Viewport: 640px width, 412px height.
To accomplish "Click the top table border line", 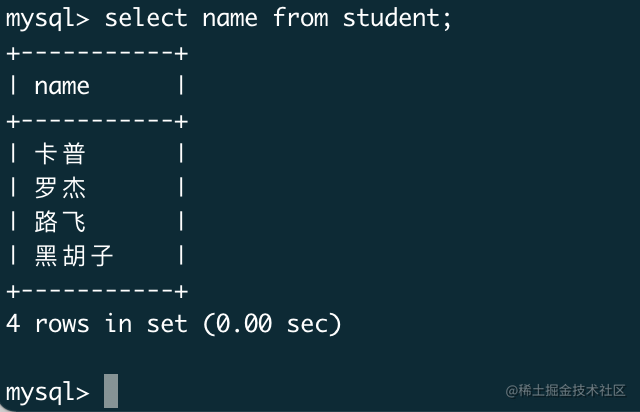I will (x=97, y=53).
